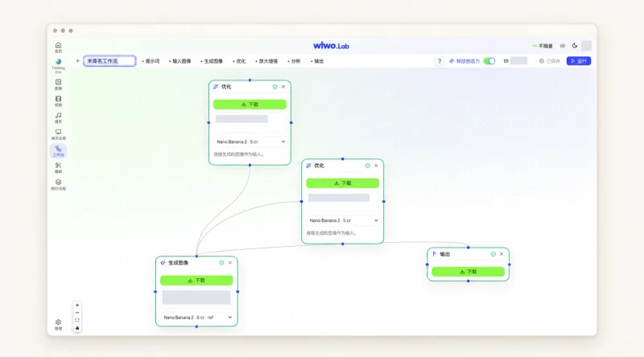Click the saved status (已保存) indicator
Screen dimensions: 644x357
click(550, 61)
